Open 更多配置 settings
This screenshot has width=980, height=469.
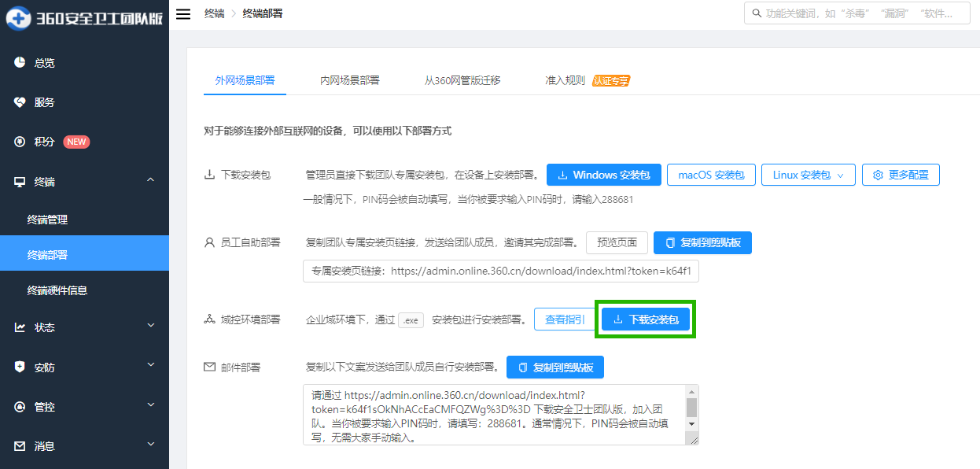click(x=901, y=175)
